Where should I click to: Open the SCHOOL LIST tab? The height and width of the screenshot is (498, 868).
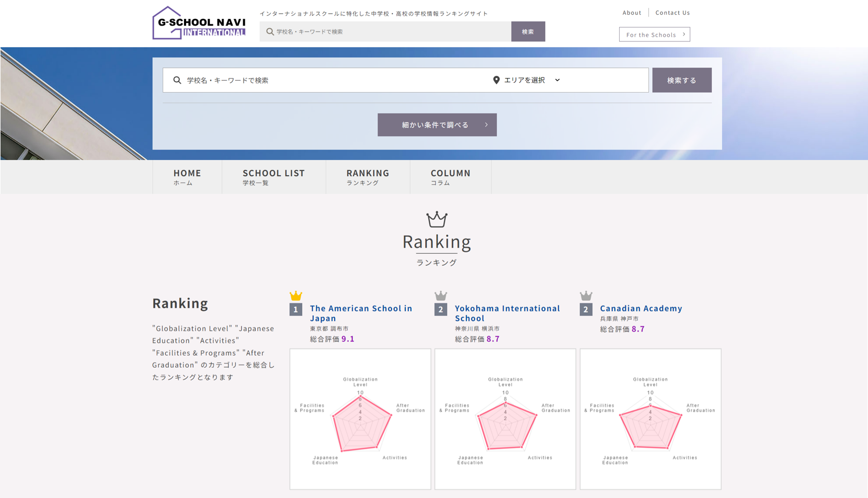[x=273, y=177]
